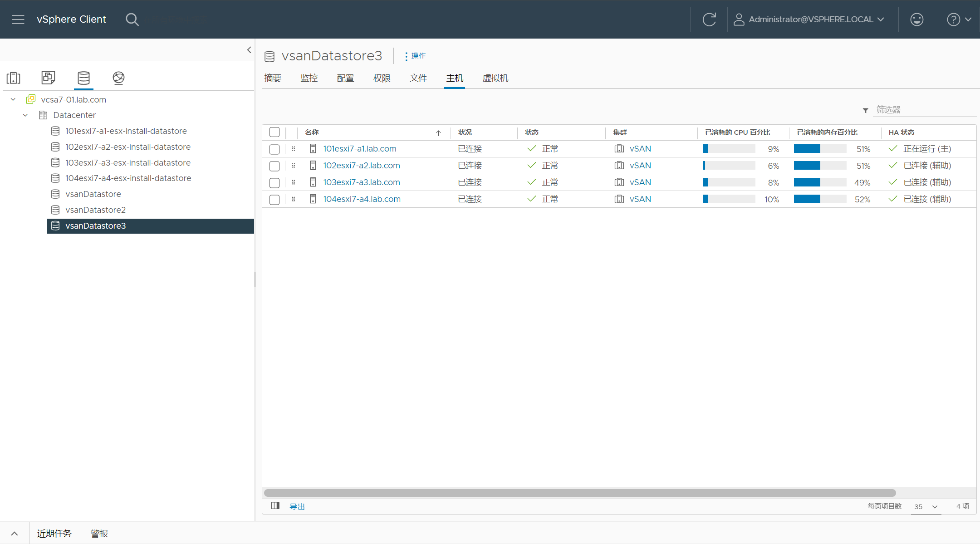Switch to Hosts and Clusters inventory view
Viewport: 980px width, 544px height.
pos(14,78)
